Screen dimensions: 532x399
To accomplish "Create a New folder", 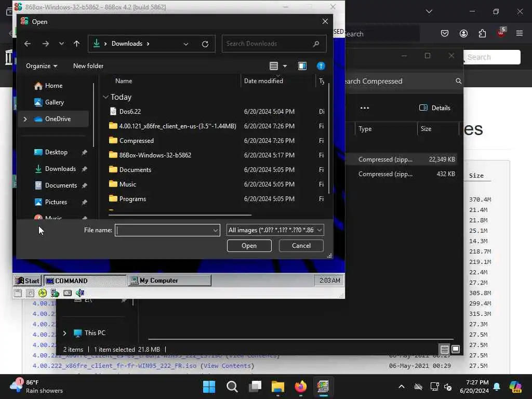I will (x=88, y=66).
